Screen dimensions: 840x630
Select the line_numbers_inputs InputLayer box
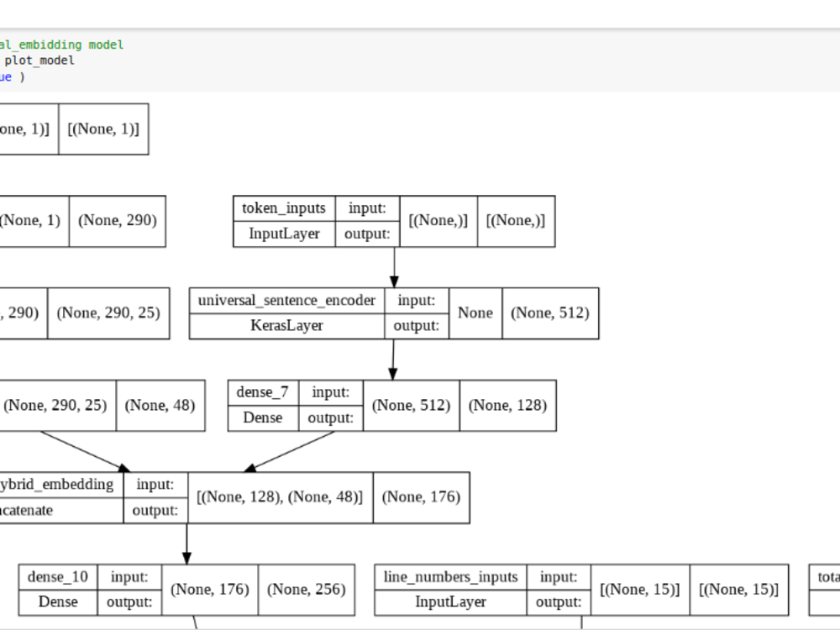click(449, 590)
